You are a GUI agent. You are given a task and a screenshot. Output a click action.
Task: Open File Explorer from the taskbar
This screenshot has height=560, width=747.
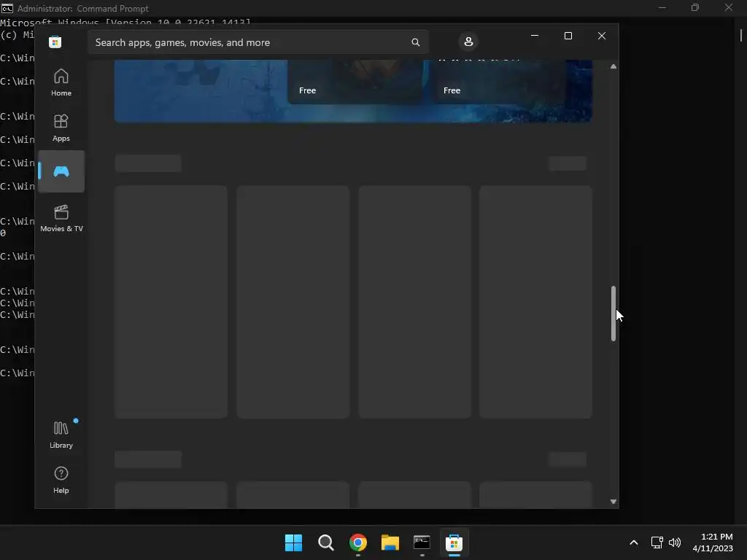(x=390, y=542)
